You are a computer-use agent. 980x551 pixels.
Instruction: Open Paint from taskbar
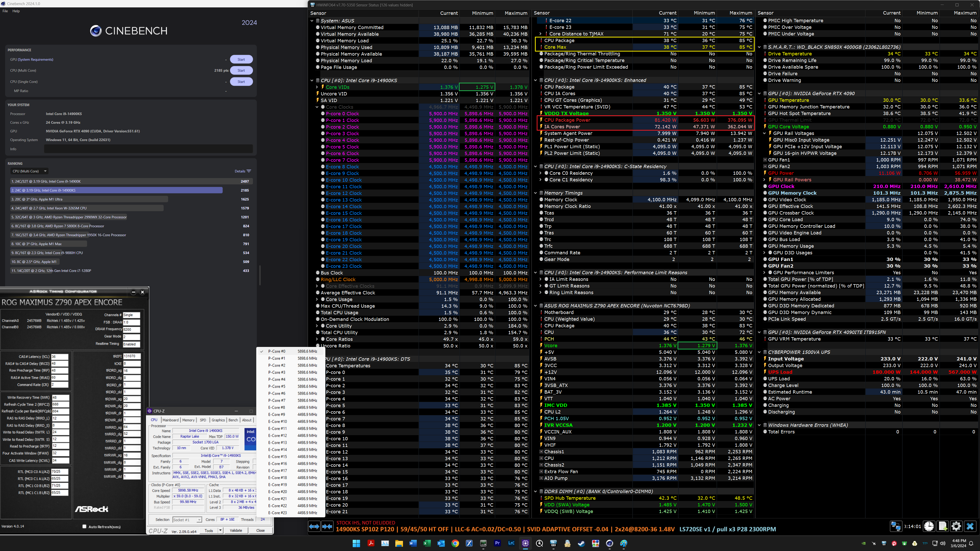[x=623, y=543]
